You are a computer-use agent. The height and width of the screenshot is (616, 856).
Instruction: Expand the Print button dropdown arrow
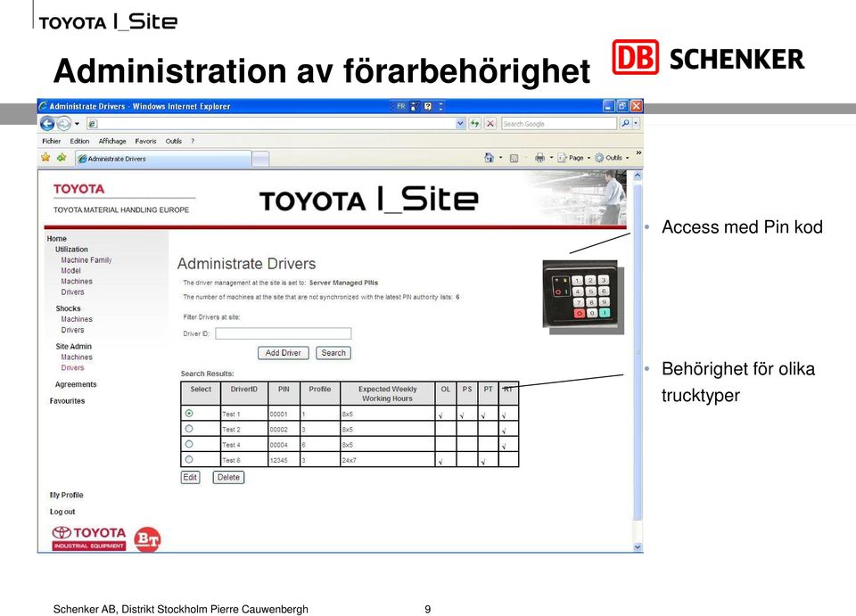[x=551, y=158]
